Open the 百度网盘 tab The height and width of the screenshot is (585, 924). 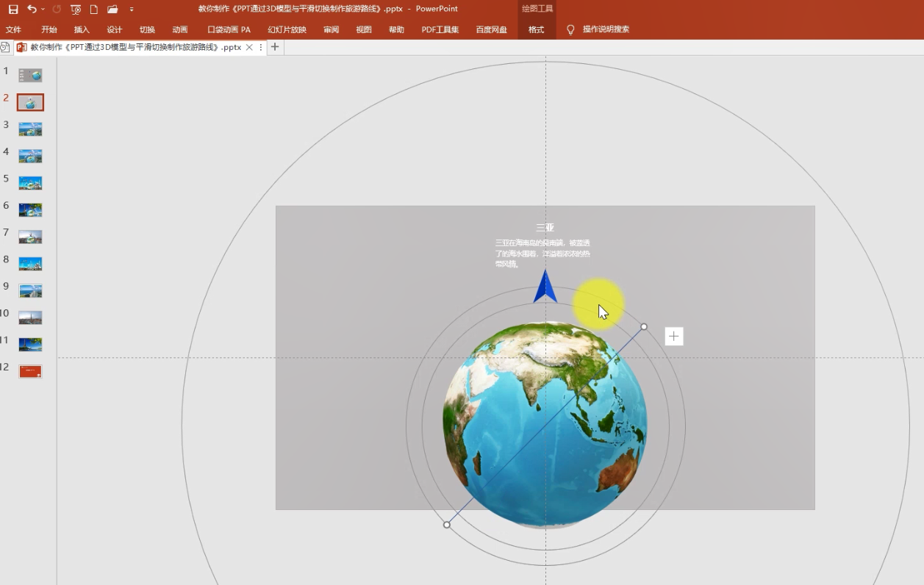[492, 29]
